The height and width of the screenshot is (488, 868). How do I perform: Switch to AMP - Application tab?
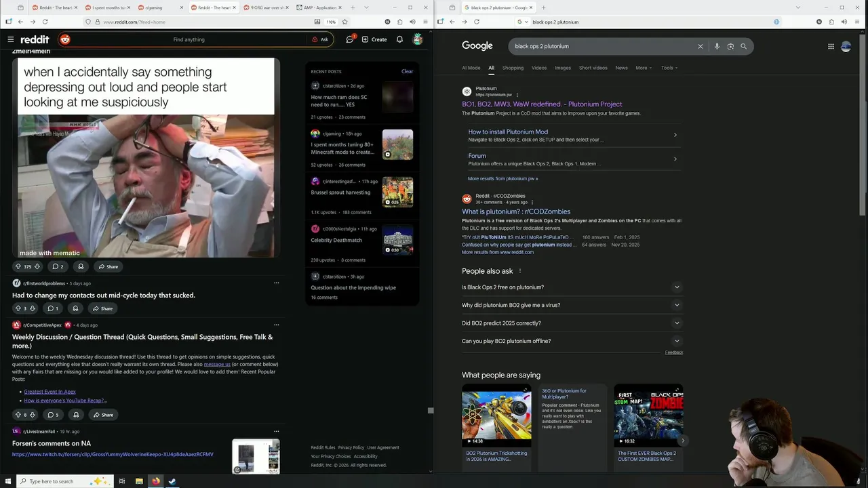(x=319, y=7)
